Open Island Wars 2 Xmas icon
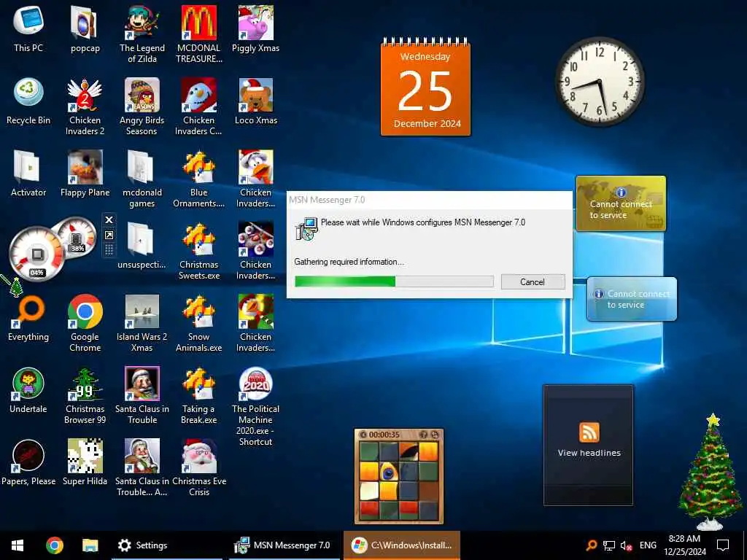747x560 pixels. 142,322
